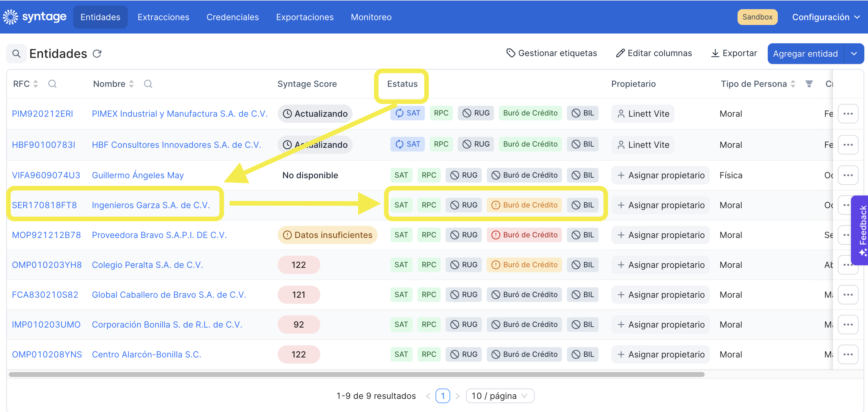Select page 1 in pagination

pyautogui.click(x=443, y=396)
